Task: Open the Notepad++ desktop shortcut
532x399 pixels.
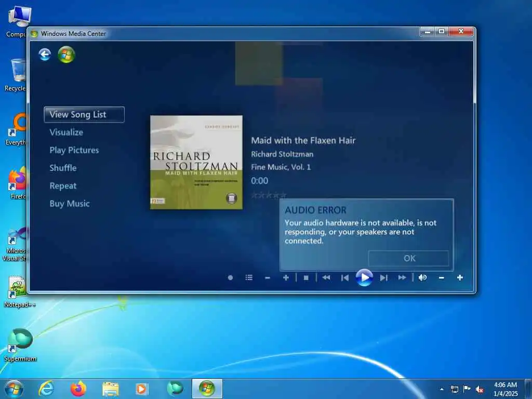Action: [19, 292]
